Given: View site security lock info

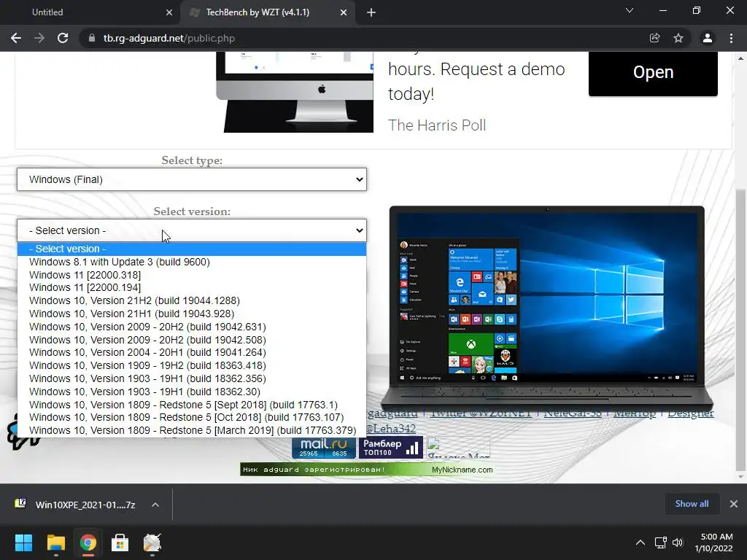Looking at the screenshot, I should click(91, 38).
